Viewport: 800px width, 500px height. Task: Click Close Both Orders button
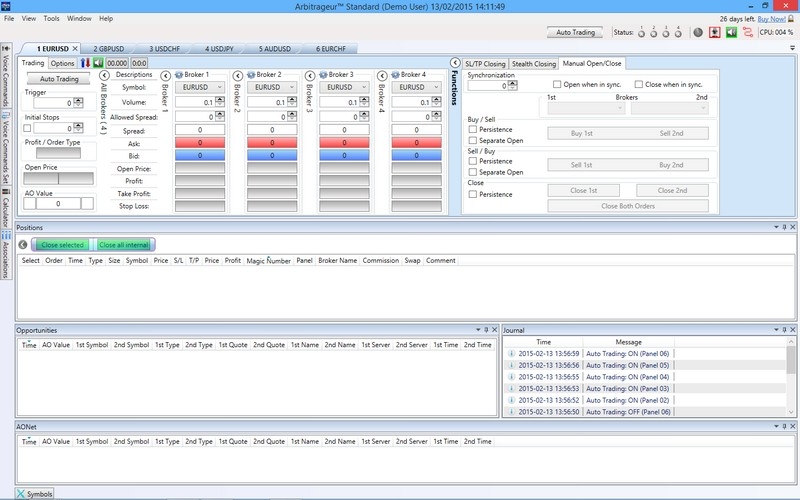628,206
